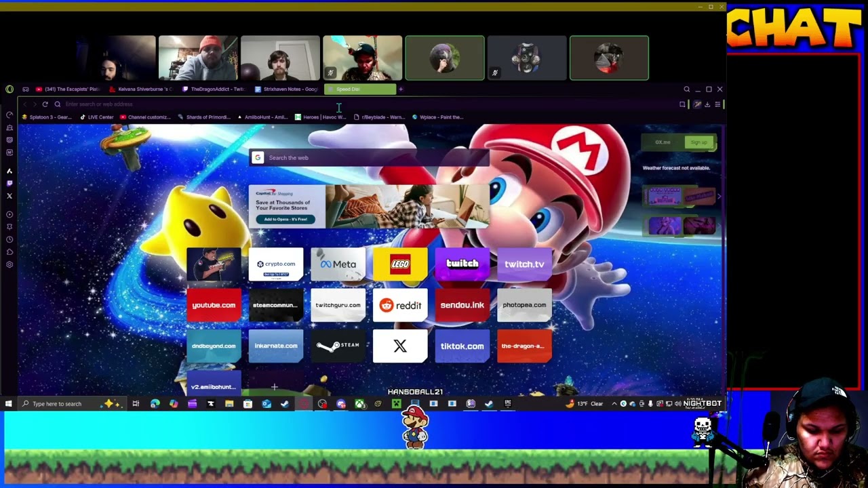Open Microsoft Edge from the taskbar

click(x=155, y=404)
